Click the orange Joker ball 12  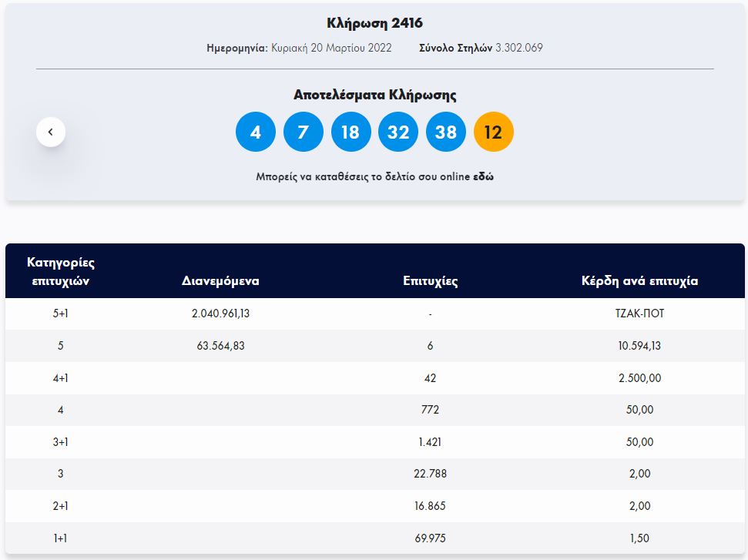pyautogui.click(x=493, y=132)
